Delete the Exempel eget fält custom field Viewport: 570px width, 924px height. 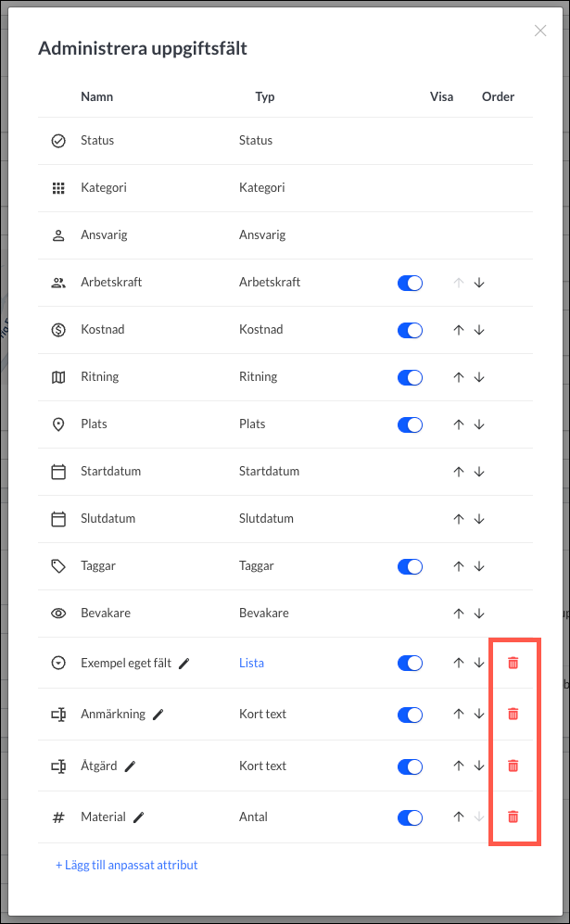[513, 663]
